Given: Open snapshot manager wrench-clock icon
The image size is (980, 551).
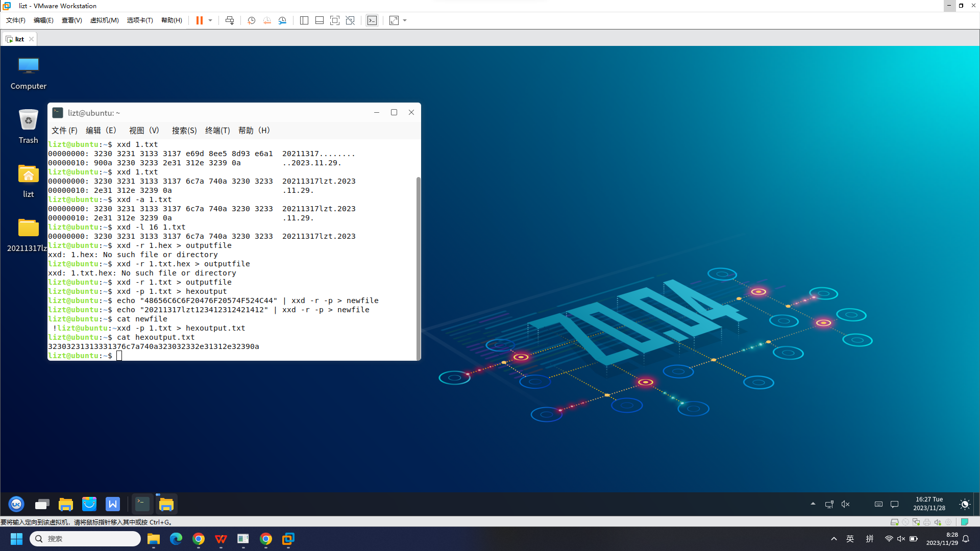Looking at the screenshot, I should [x=282, y=20].
